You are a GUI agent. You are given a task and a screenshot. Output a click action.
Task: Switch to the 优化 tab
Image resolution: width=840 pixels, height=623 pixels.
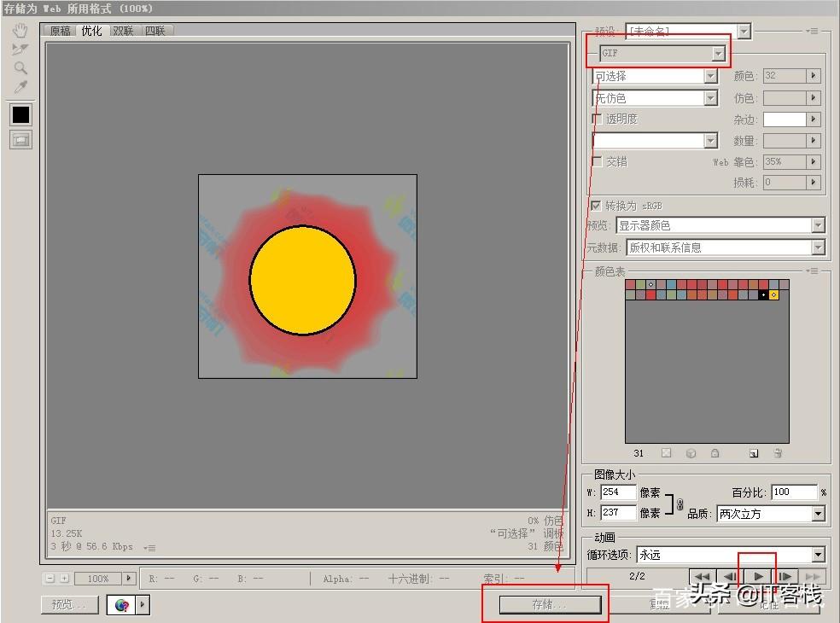coord(91,31)
